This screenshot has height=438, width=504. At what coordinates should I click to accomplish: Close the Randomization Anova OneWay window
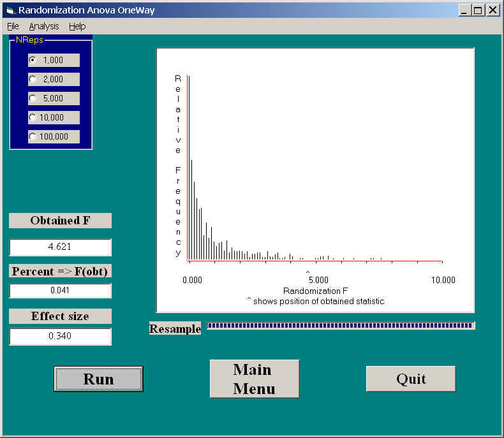click(x=493, y=10)
